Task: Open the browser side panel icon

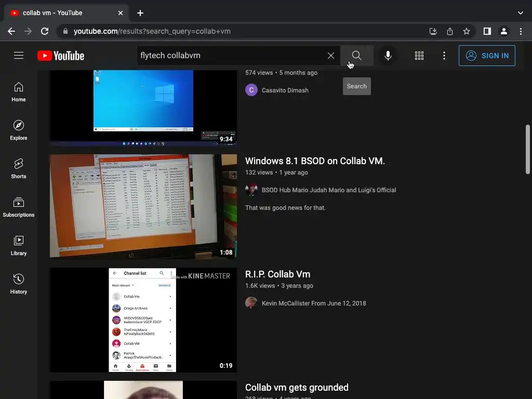Action: coord(487,31)
